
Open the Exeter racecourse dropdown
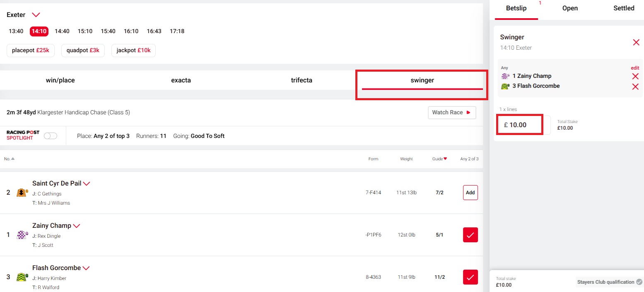(36, 15)
